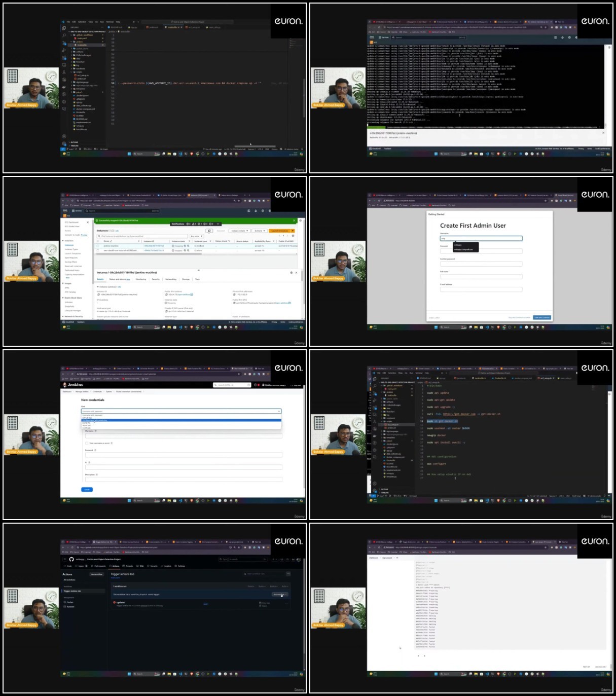Select the Certificate option in Kind list
This screenshot has width=616, height=696.
coord(181,428)
